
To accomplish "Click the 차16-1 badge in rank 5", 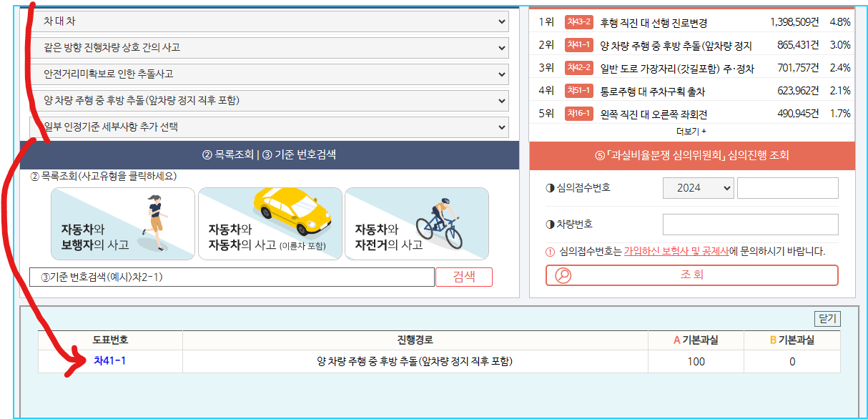I will [x=578, y=114].
